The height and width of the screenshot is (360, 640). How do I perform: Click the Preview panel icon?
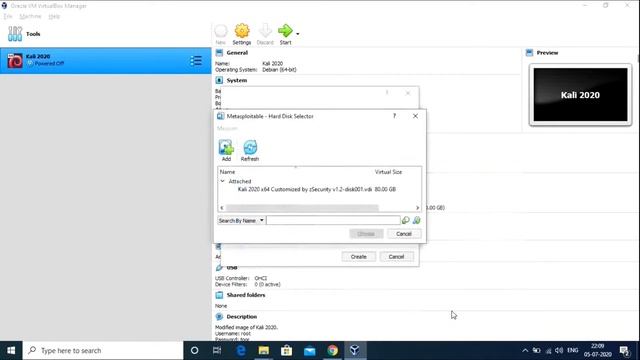pos(529,53)
